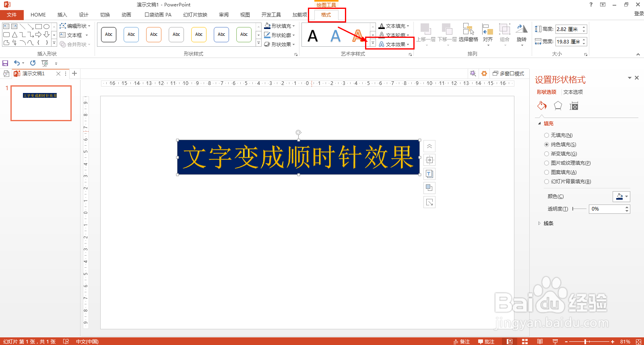The width and height of the screenshot is (644, 345).
Task: Select Picture or texture fill (图片或纹理填充)
Action: click(568, 163)
